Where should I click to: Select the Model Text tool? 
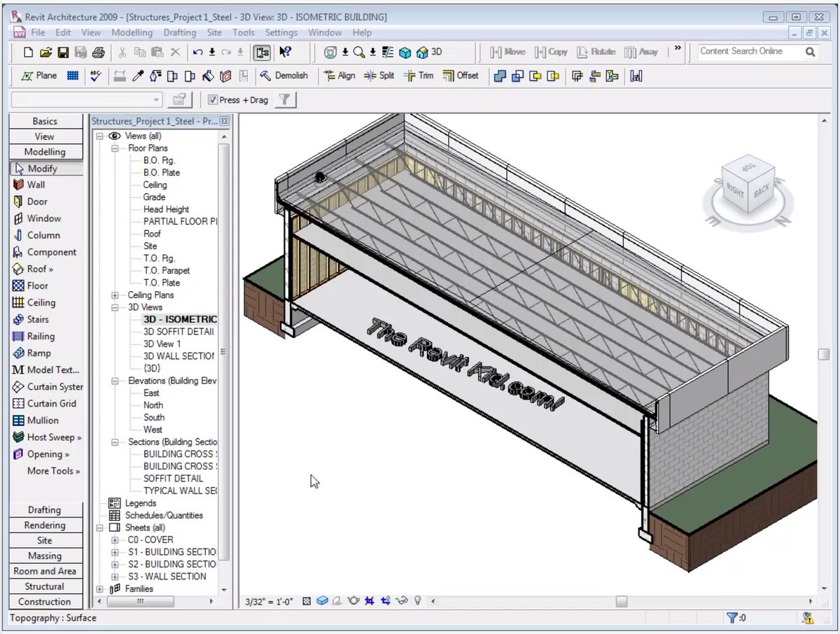tap(46, 370)
